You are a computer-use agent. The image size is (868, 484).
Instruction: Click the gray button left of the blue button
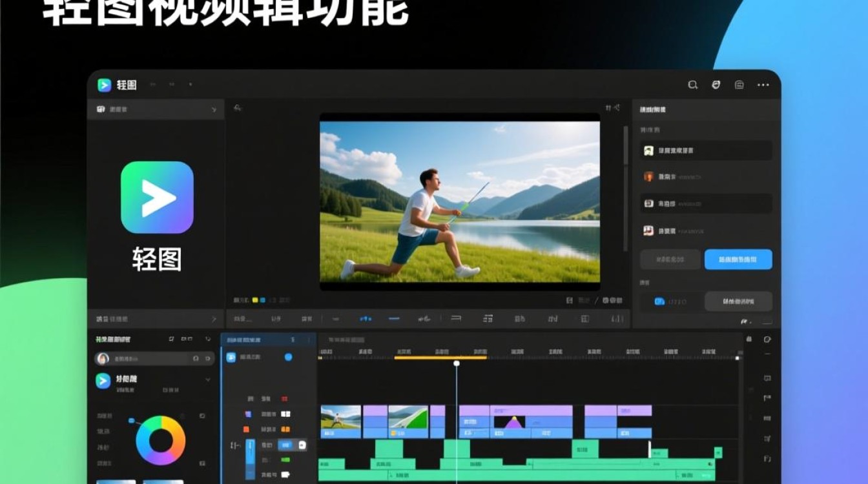tap(670, 259)
